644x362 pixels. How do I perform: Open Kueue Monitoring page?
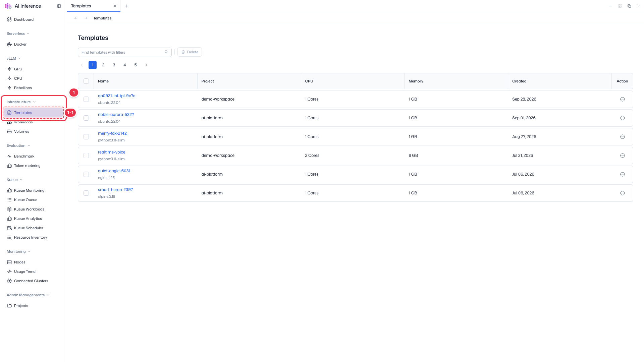(29, 190)
